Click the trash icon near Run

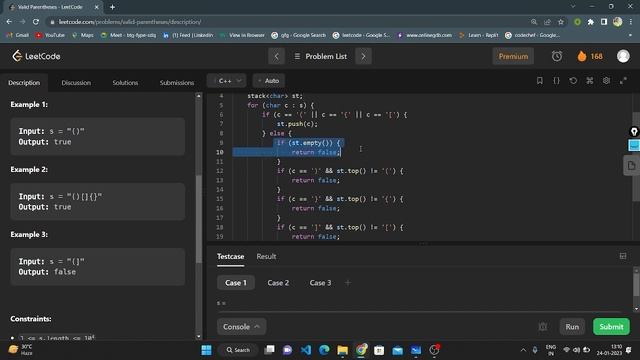543,327
